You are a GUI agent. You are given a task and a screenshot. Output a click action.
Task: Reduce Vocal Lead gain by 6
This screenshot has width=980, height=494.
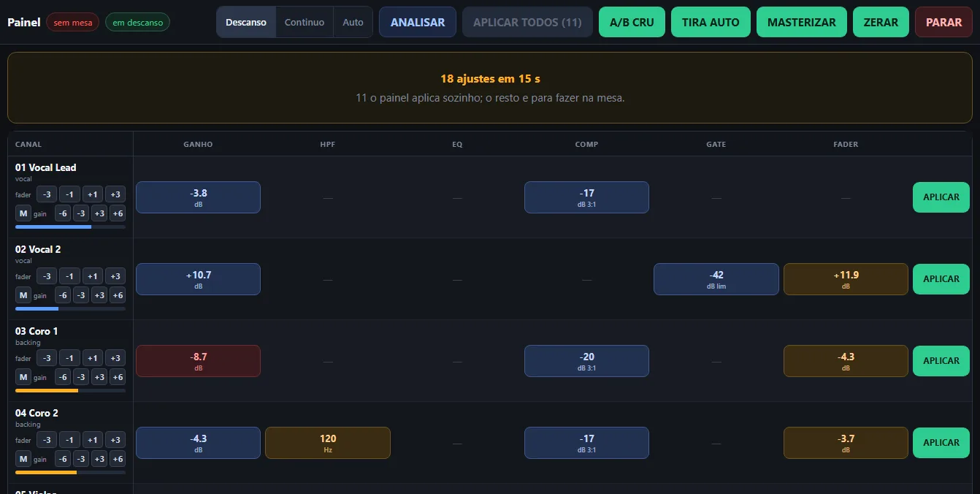tap(64, 213)
